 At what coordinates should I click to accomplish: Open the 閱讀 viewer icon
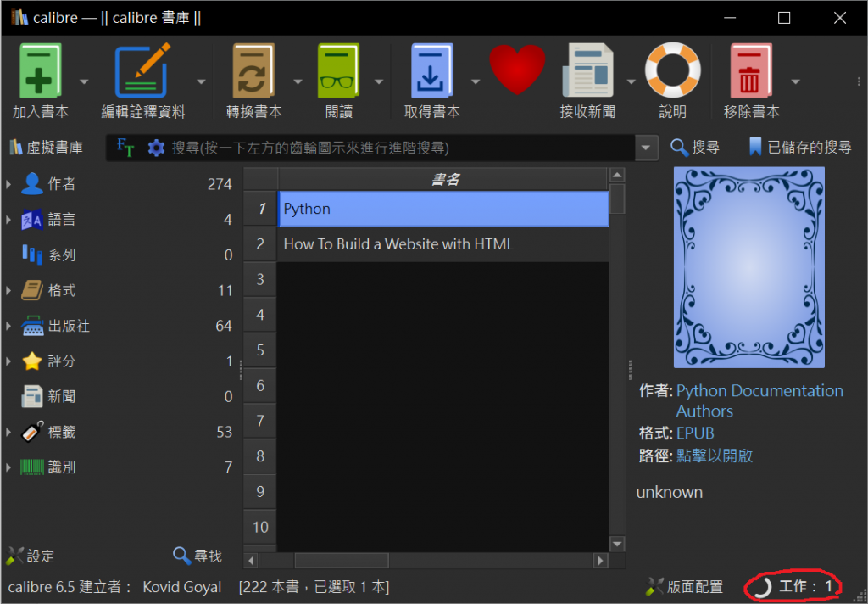(x=339, y=71)
